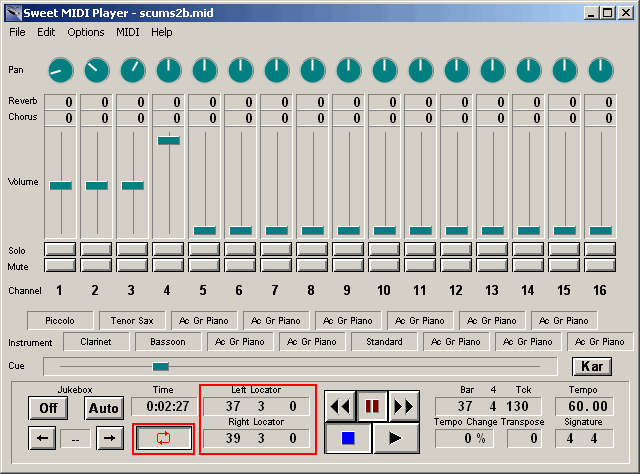Open the Help menu

pos(162,32)
